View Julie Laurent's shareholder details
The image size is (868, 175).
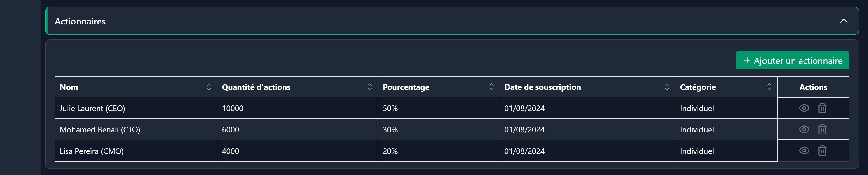[804, 108]
